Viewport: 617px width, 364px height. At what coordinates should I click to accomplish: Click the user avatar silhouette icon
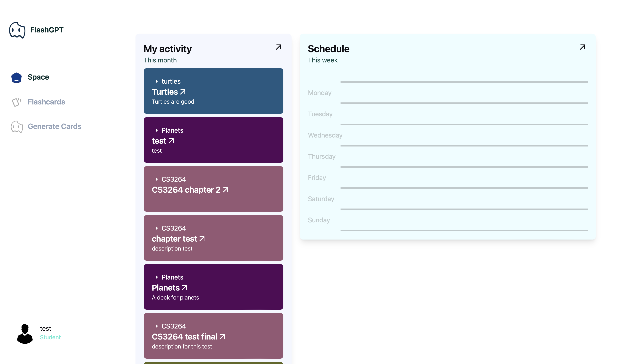(x=25, y=334)
